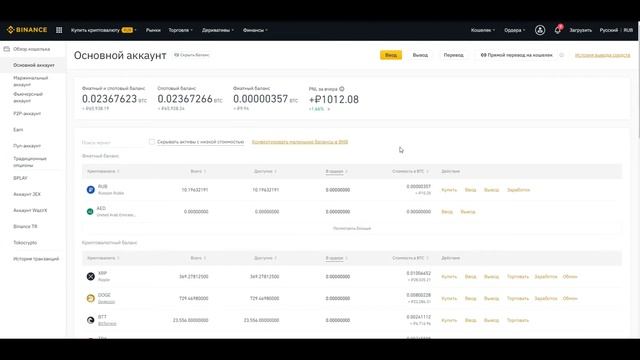Open the apps grid menu icon

[59, 30]
